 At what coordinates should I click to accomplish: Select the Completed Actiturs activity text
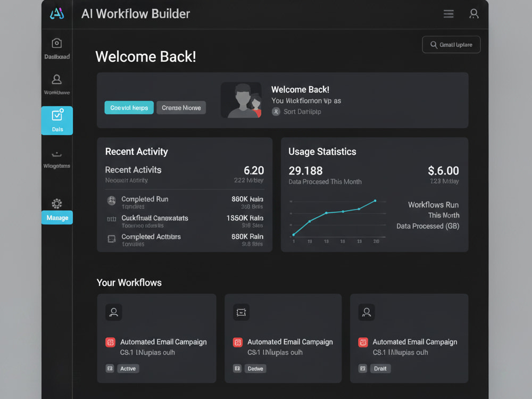point(151,237)
